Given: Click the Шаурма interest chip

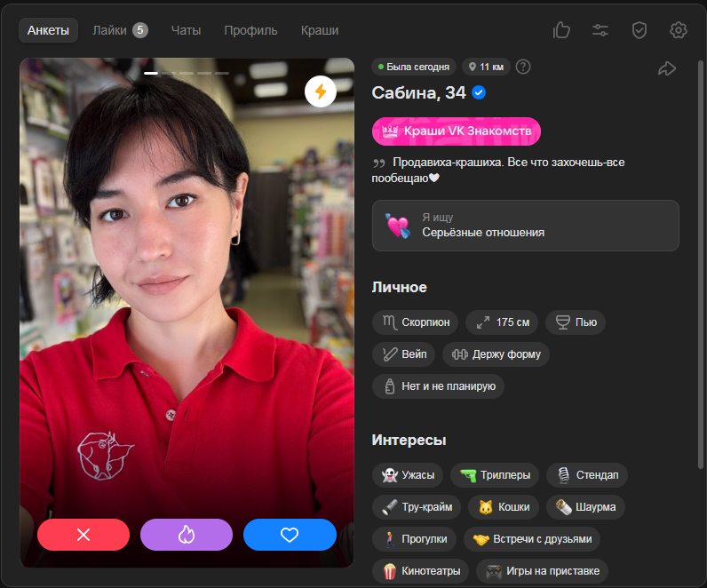Looking at the screenshot, I should pyautogui.click(x=585, y=507).
